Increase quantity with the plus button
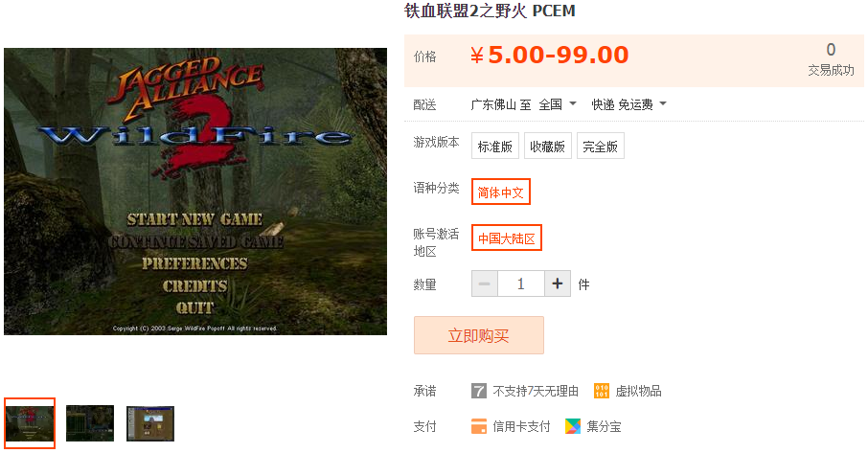Image resolution: width=868 pixels, height=453 pixels. pyautogui.click(x=558, y=283)
